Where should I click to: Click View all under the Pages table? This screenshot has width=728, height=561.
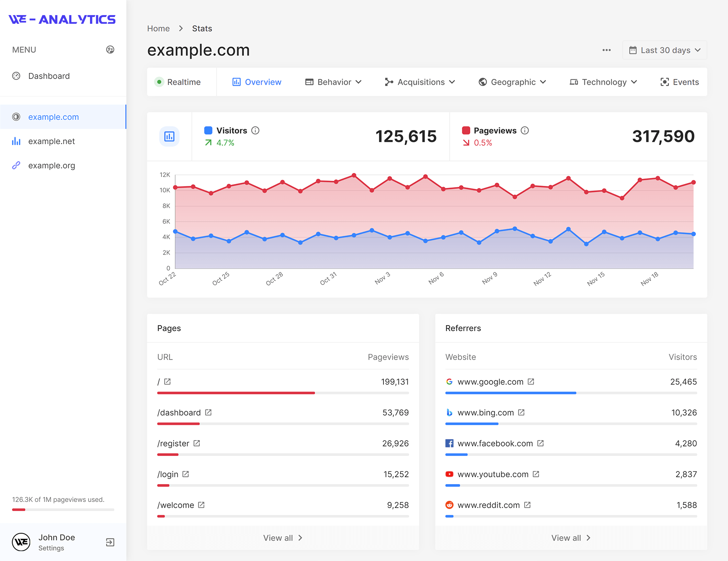(282, 538)
